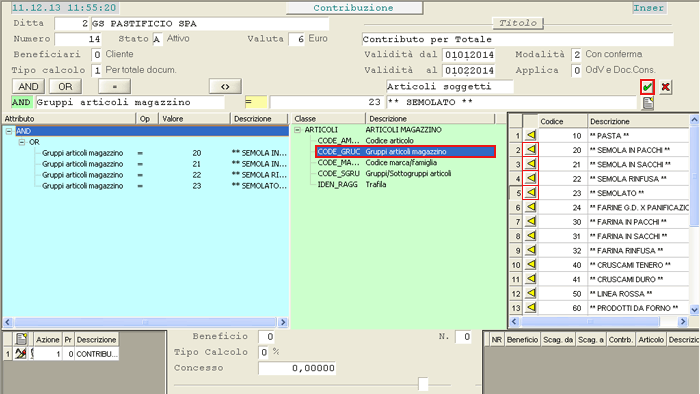Click the Contribuzione title button

click(354, 8)
